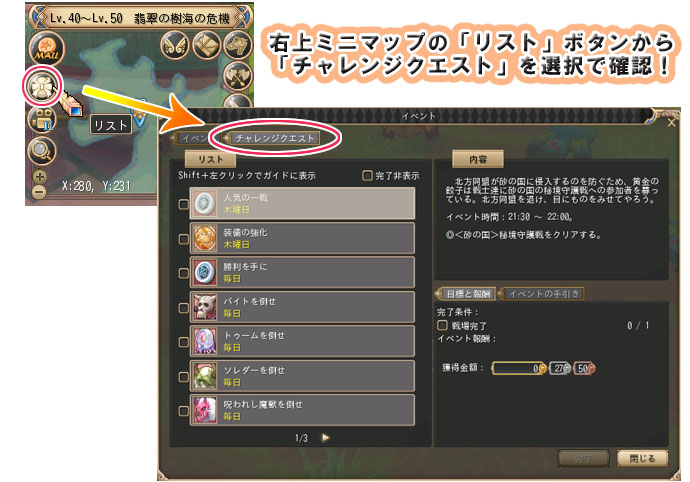Zoom out minimap with minus icon
This screenshot has width=690, height=482.
pyautogui.click(x=40, y=191)
